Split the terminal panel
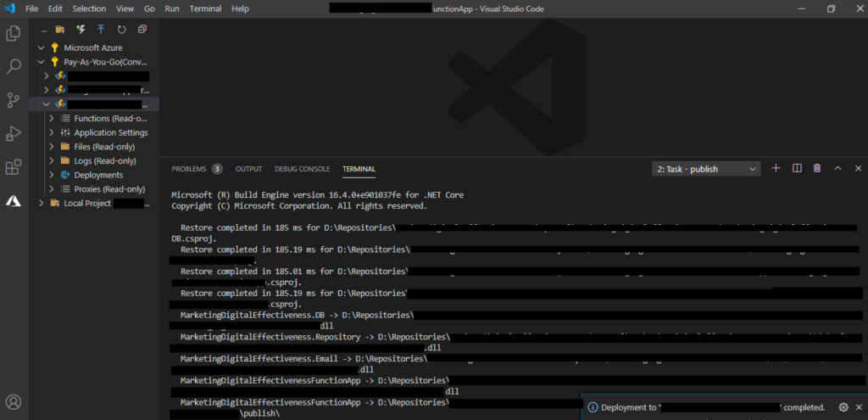Viewport: 868px width, 420px height. point(797,169)
